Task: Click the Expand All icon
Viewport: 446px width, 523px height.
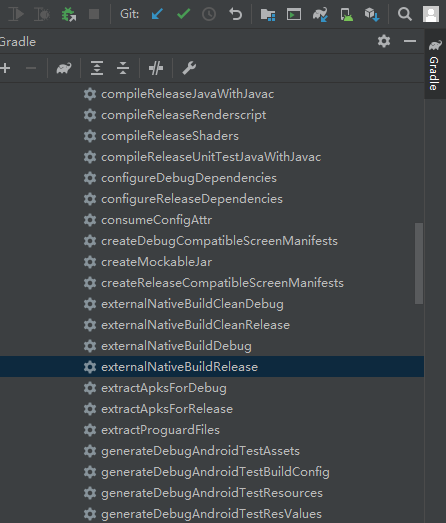Action: click(x=97, y=68)
